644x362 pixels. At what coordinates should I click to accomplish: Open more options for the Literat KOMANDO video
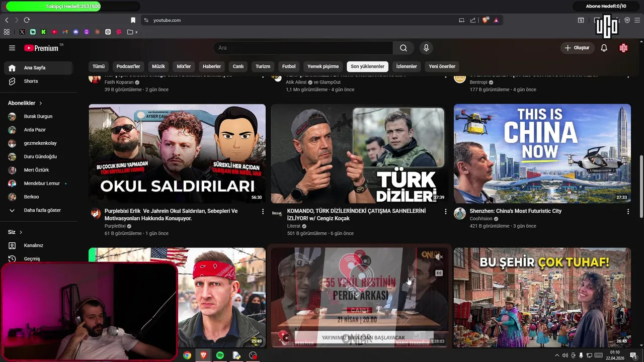click(x=445, y=212)
